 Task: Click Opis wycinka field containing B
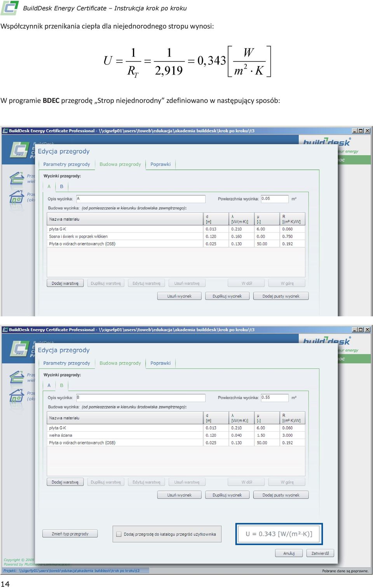point(141,397)
